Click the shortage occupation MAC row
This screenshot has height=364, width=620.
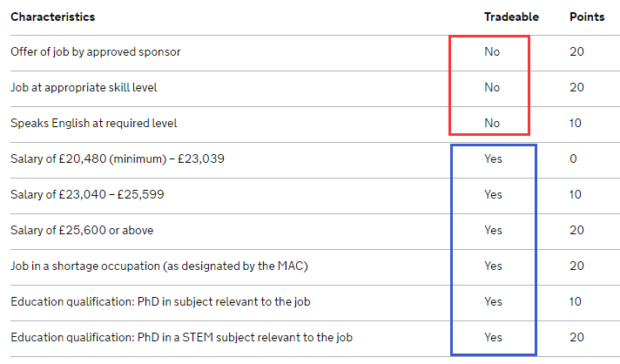coord(315,266)
